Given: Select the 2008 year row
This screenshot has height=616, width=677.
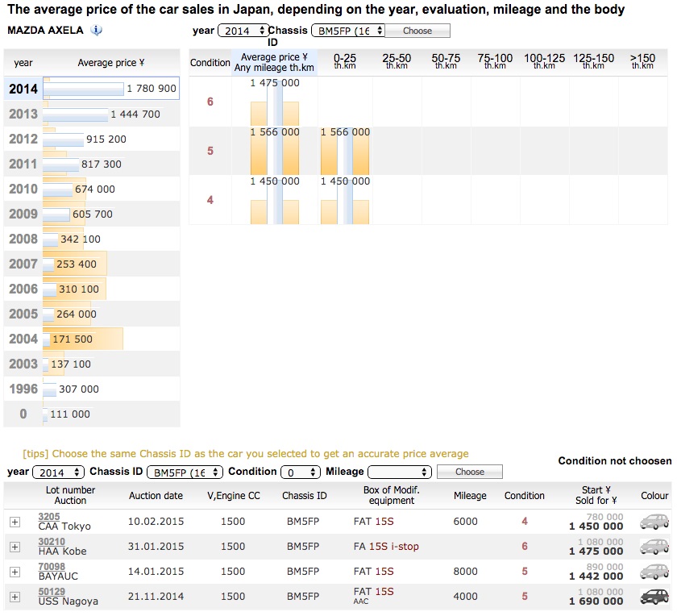Looking at the screenshot, I should pyautogui.click(x=92, y=239).
